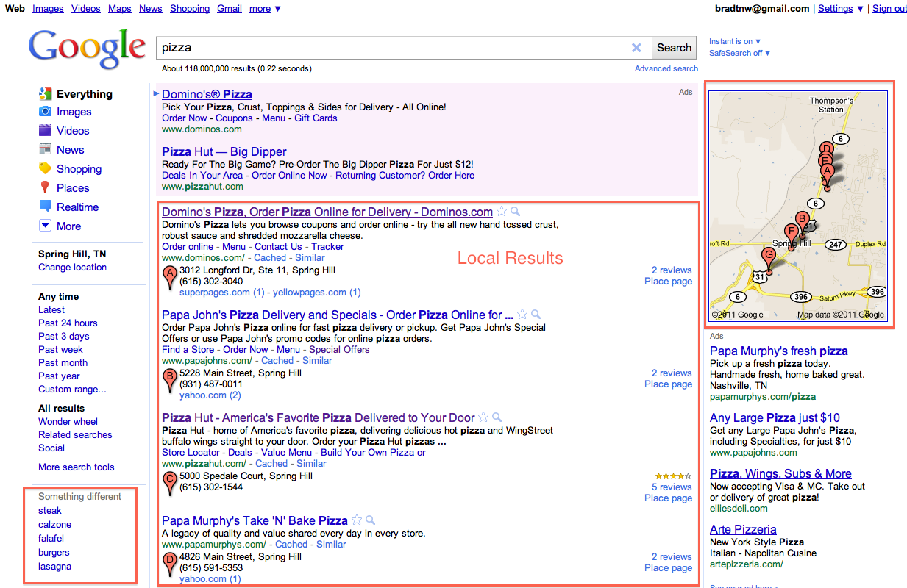Open Pizza Hut Big Dipper ad

pyautogui.click(x=224, y=152)
